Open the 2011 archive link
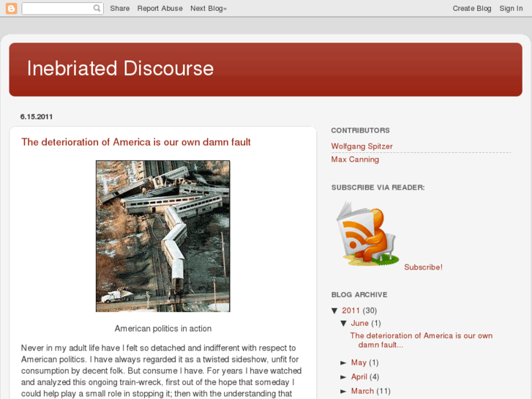 [x=351, y=310]
